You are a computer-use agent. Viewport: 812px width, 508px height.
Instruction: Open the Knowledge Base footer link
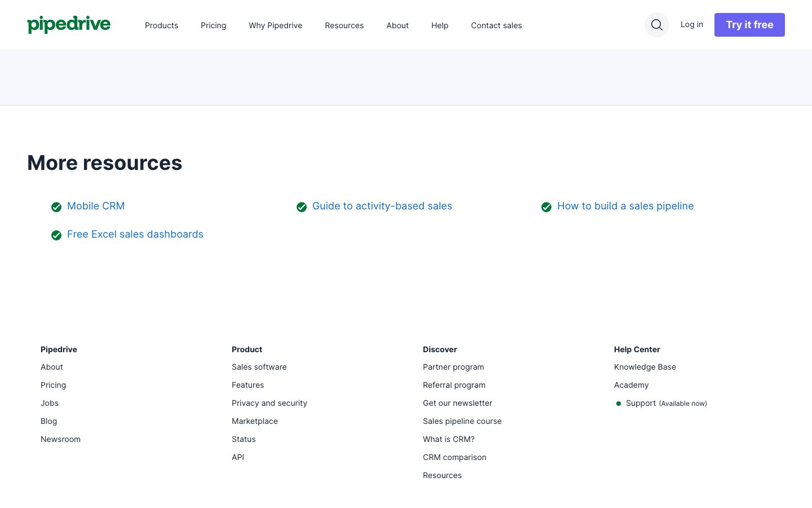[x=645, y=367]
